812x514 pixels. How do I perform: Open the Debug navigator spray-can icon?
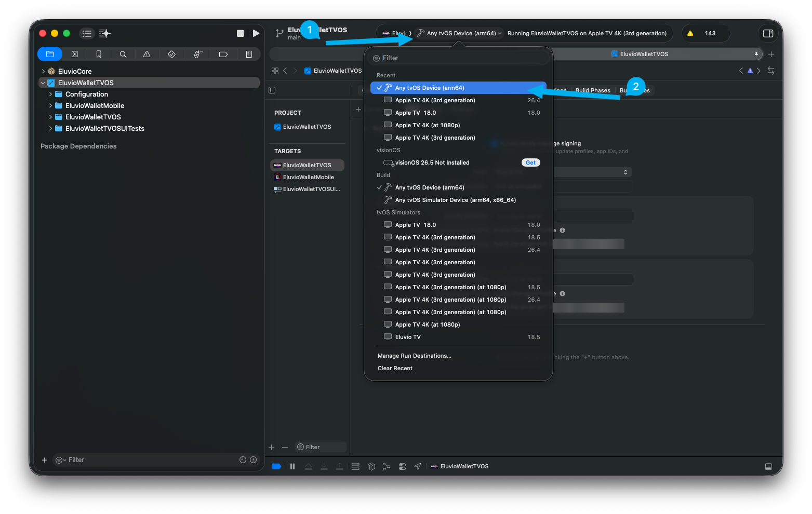[197, 54]
